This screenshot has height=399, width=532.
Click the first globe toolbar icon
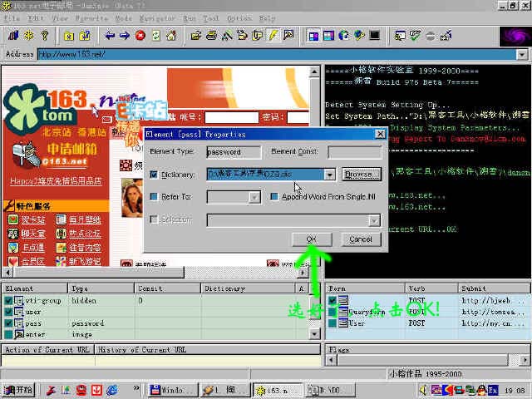click(x=343, y=35)
